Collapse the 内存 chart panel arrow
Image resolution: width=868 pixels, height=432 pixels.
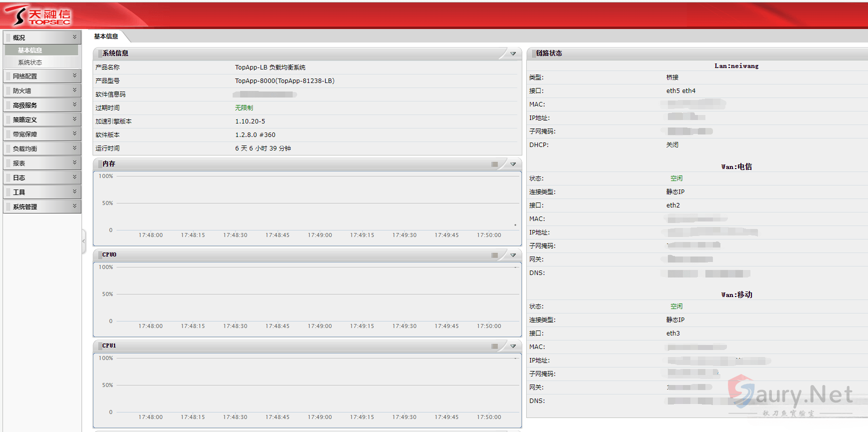pyautogui.click(x=513, y=164)
